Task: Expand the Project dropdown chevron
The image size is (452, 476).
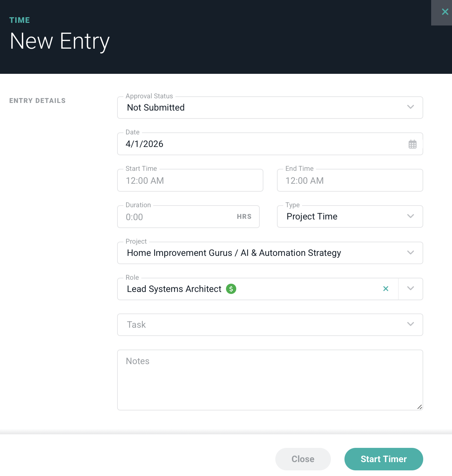Action: 410,253
